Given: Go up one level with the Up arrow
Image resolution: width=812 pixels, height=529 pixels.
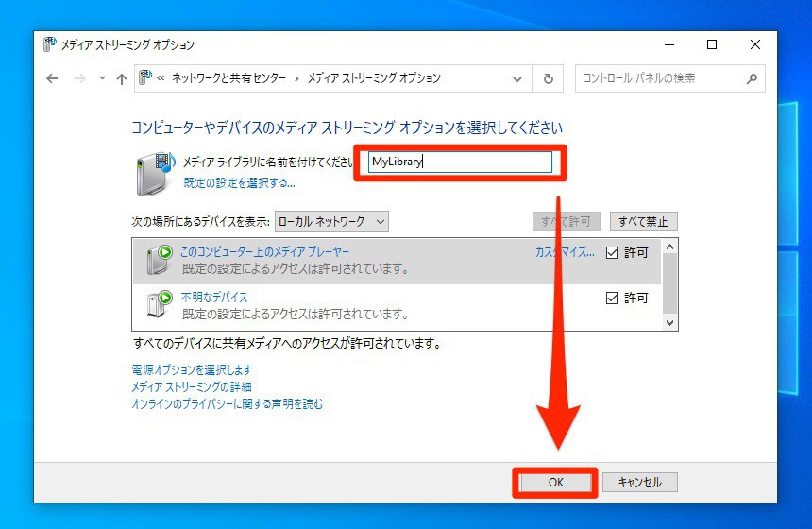Looking at the screenshot, I should [121, 78].
